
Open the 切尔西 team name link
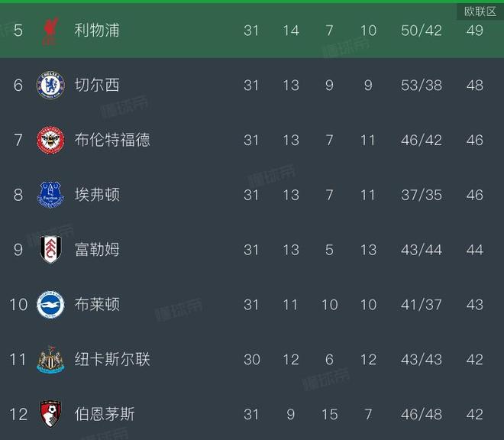(x=97, y=86)
